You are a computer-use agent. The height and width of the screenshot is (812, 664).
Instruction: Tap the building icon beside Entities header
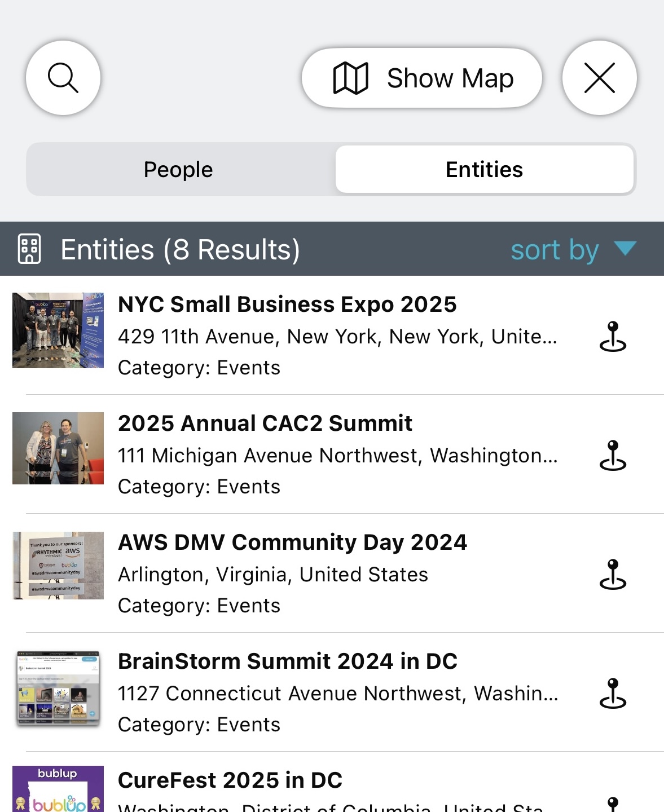pyautogui.click(x=29, y=249)
